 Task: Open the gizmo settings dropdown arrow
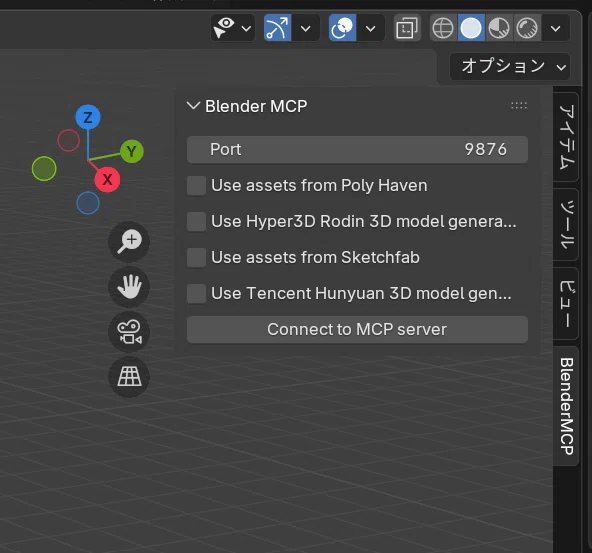pos(305,29)
